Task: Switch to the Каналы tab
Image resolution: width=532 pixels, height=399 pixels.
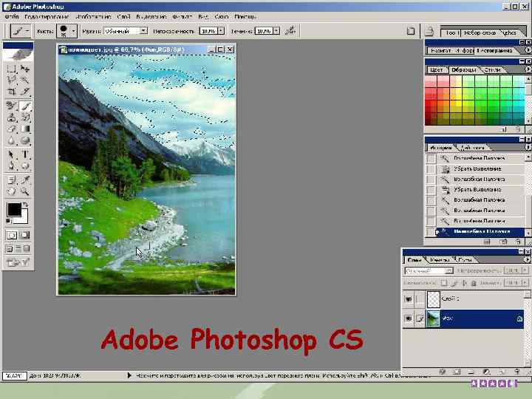Action: click(x=440, y=260)
